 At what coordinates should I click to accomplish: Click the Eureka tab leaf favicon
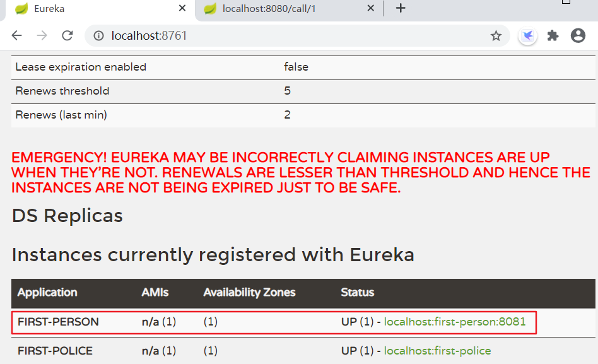coord(21,8)
